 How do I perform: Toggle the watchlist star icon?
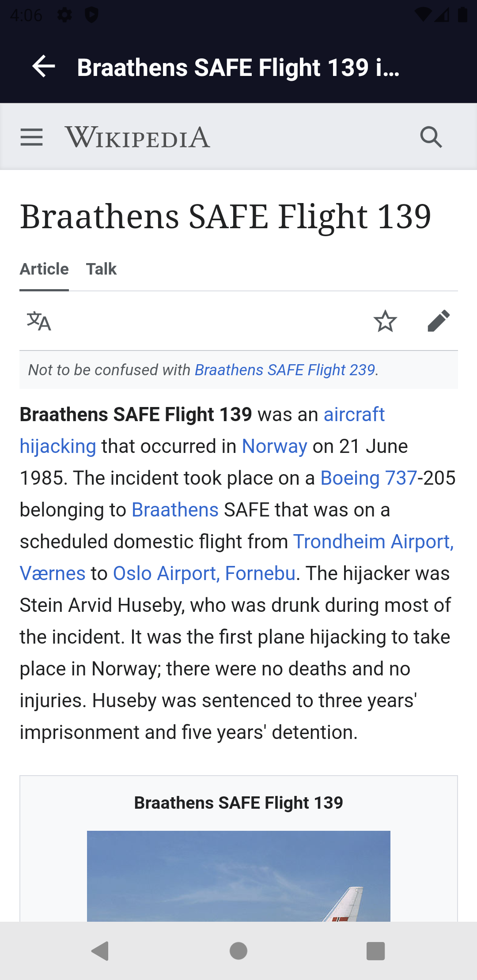(385, 321)
